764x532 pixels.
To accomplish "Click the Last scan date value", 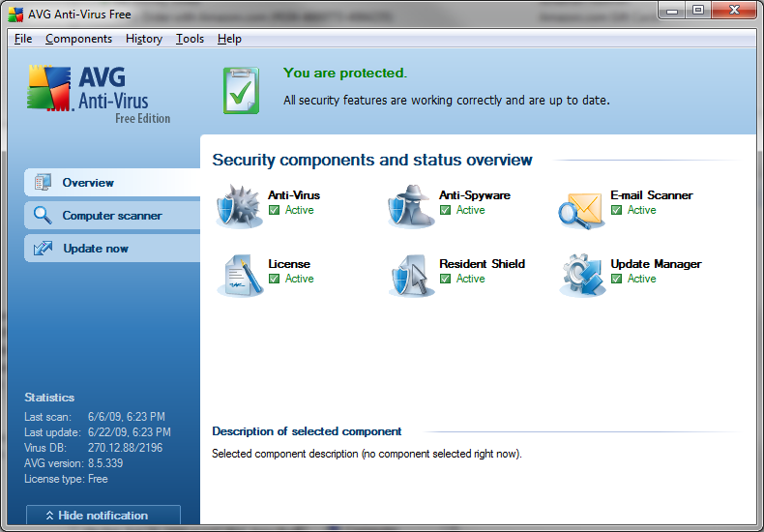I will pyautogui.click(x=126, y=417).
